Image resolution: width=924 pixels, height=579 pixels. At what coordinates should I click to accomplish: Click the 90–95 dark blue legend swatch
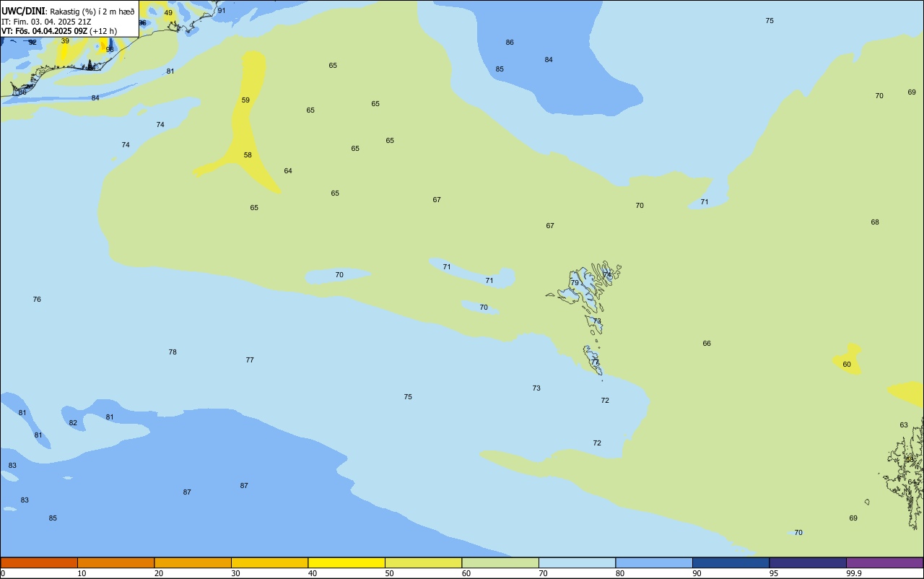click(731, 562)
